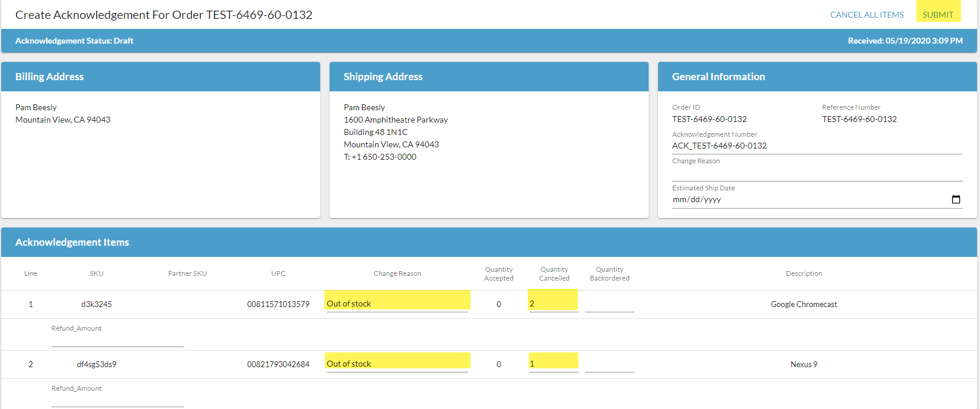This screenshot has width=980, height=409.
Task: Click the general Change Reason field
Action: (x=816, y=173)
